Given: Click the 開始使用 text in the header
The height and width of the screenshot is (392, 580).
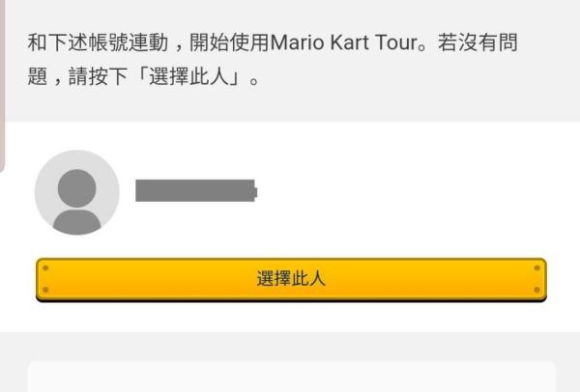Looking at the screenshot, I should click(226, 45).
